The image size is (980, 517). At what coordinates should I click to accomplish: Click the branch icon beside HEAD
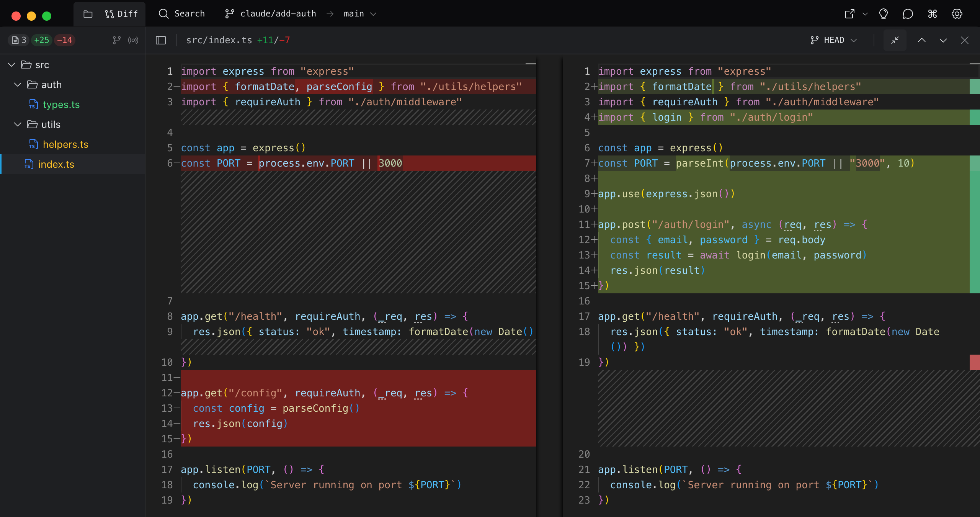814,40
